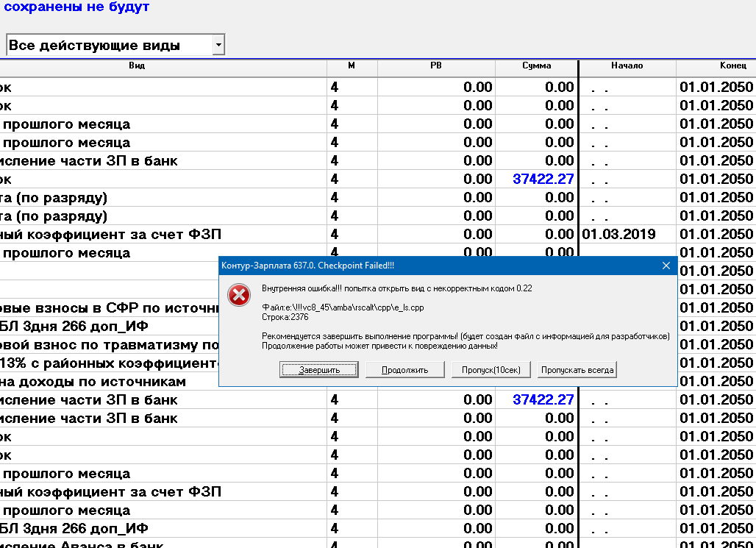Choose Пропуск(10сек) to skip temporarily
Screen dimensions: 756x548
[491, 369]
